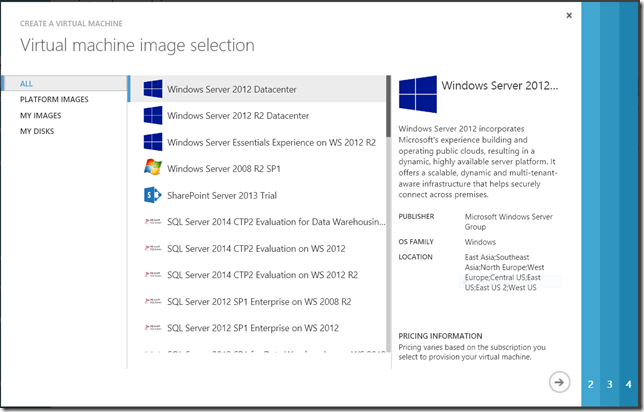Image resolution: width=644 pixels, height=412 pixels.
Task: Select Windows Server 2008 R2 SP1 text
Action: [x=224, y=169]
